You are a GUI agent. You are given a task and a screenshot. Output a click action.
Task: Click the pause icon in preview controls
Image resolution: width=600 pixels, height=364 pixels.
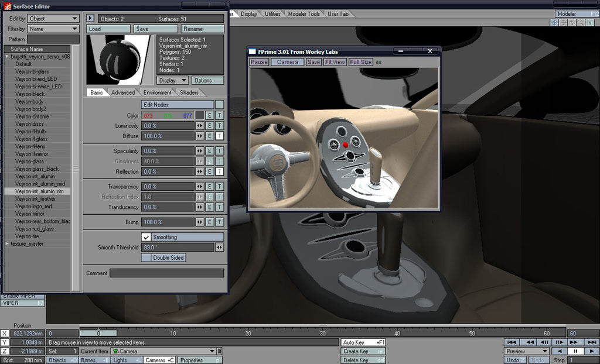click(x=575, y=351)
